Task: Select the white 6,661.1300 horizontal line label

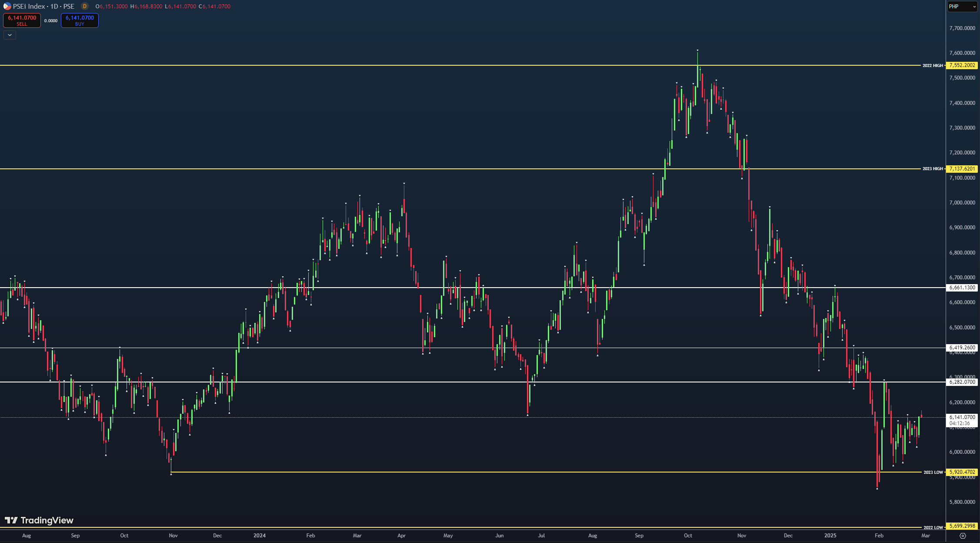Action: coord(962,288)
